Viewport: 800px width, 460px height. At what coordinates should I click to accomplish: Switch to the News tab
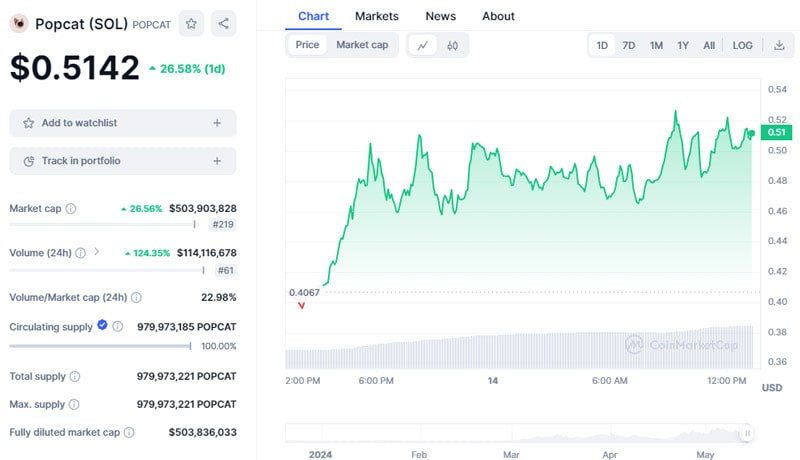point(441,16)
